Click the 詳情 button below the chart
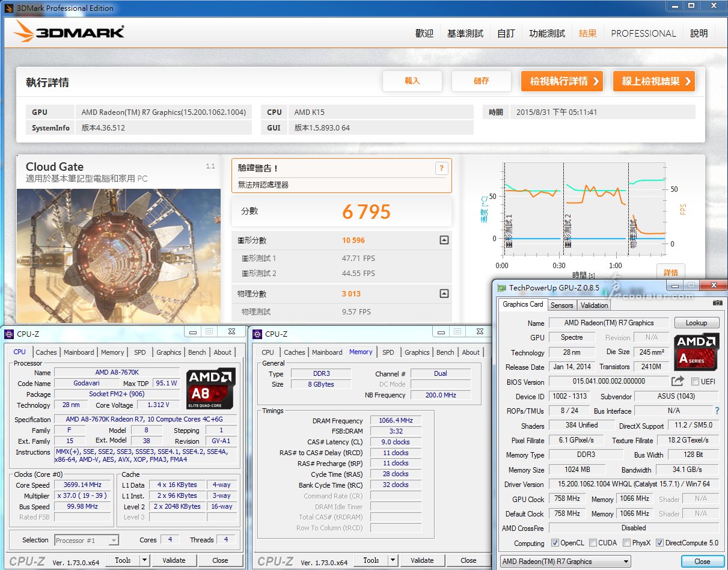Screen dimensions: 728x570 pyautogui.click(x=671, y=272)
